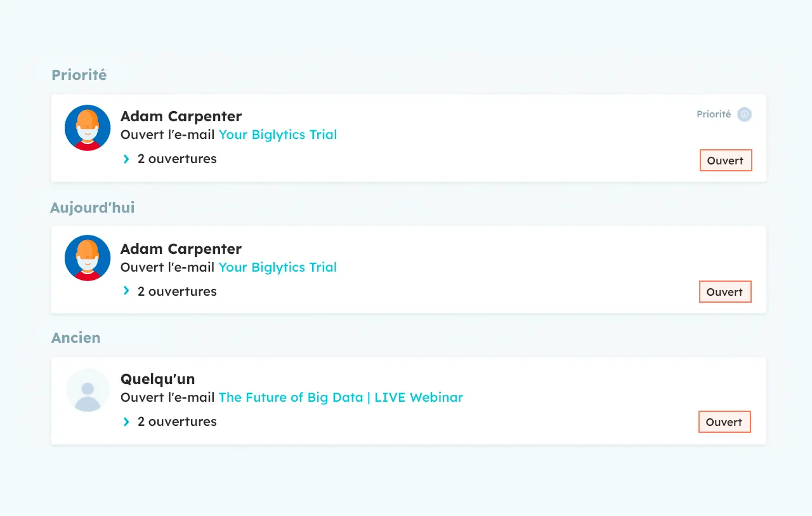Image resolution: width=812 pixels, height=516 pixels.
Task: Open Your Biglytics Trial link in Priorité card
Action: (278, 135)
